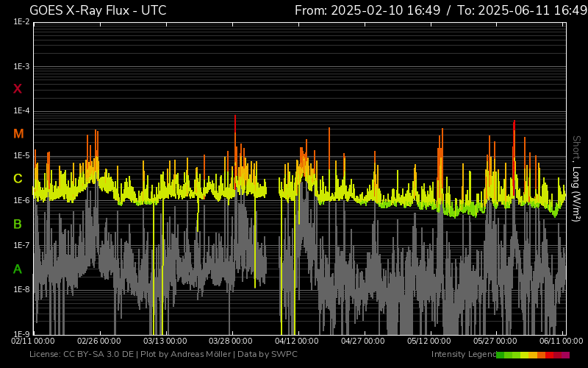The width and height of the screenshot is (588, 368).
Task: Click the '1E-2' y-axis label
Action: [x=22, y=22]
